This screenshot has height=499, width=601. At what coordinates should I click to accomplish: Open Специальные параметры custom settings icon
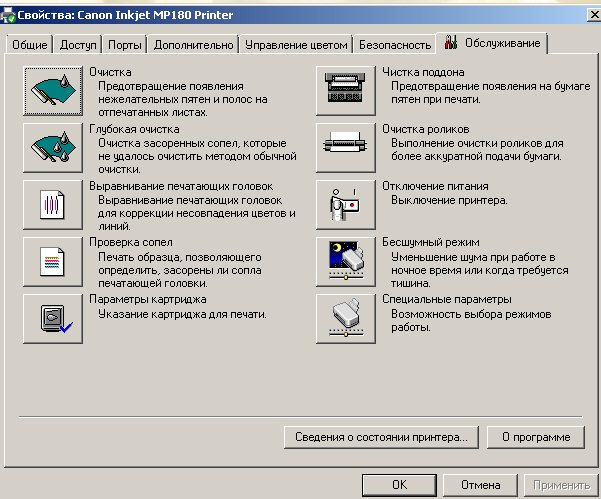(343, 318)
